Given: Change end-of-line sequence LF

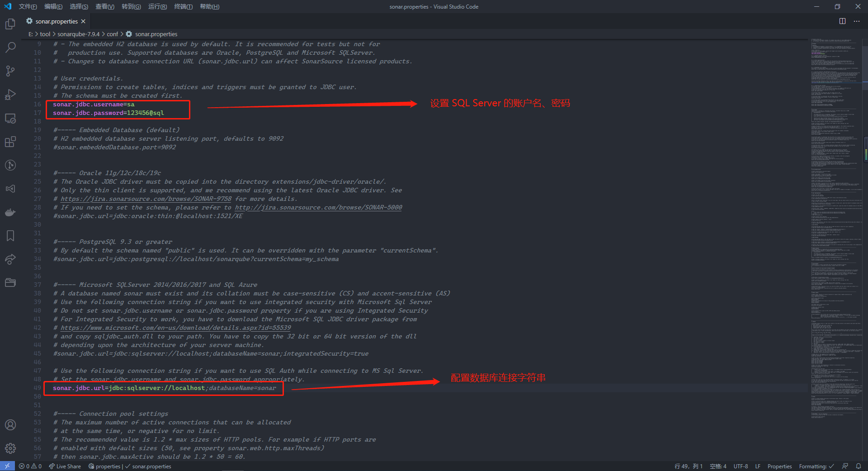Looking at the screenshot, I should coord(758,466).
